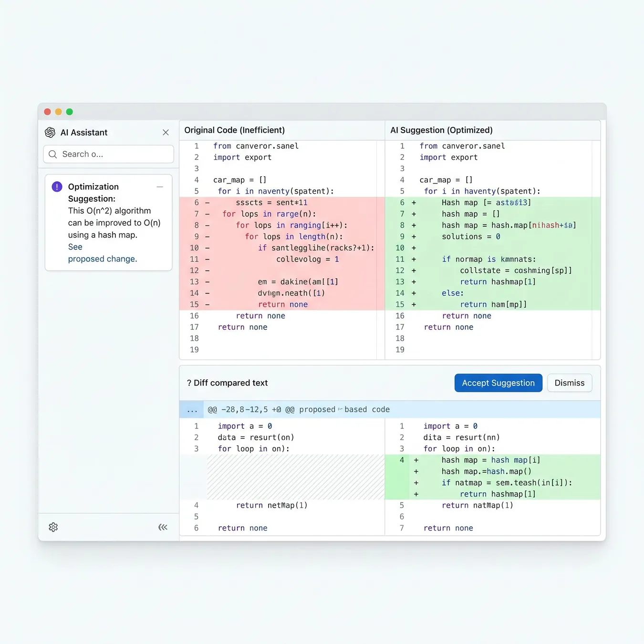Click 'return natMap(1)' in lower right diff
The width and height of the screenshot is (644, 644).
(x=478, y=505)
